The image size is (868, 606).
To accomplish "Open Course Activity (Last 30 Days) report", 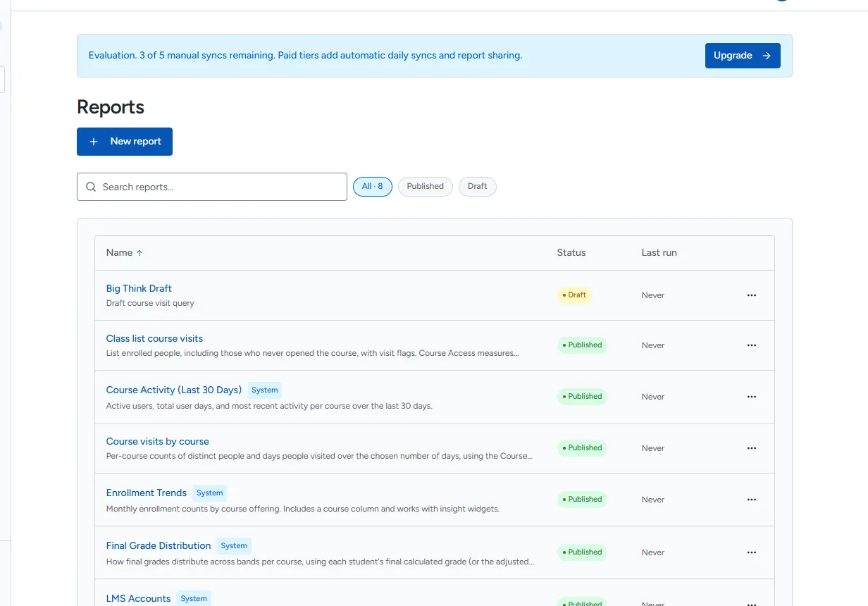I will (174, 390).
